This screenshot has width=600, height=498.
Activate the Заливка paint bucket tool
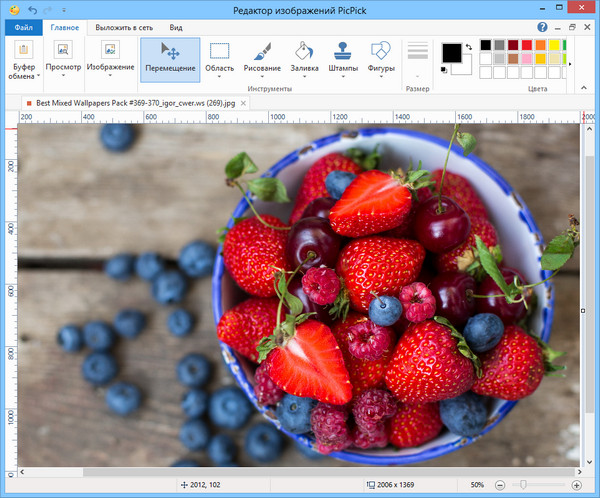click(x=303, y=59)
